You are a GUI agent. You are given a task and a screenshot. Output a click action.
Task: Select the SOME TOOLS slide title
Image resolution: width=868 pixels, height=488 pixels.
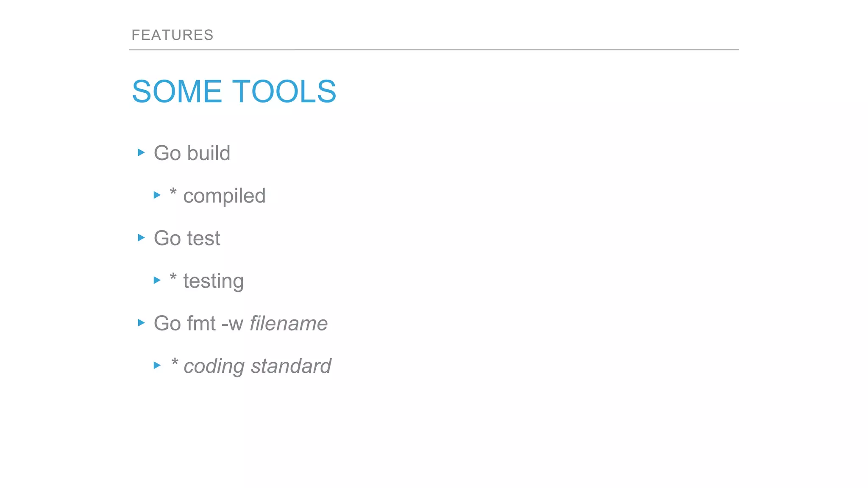click(234, 91)
